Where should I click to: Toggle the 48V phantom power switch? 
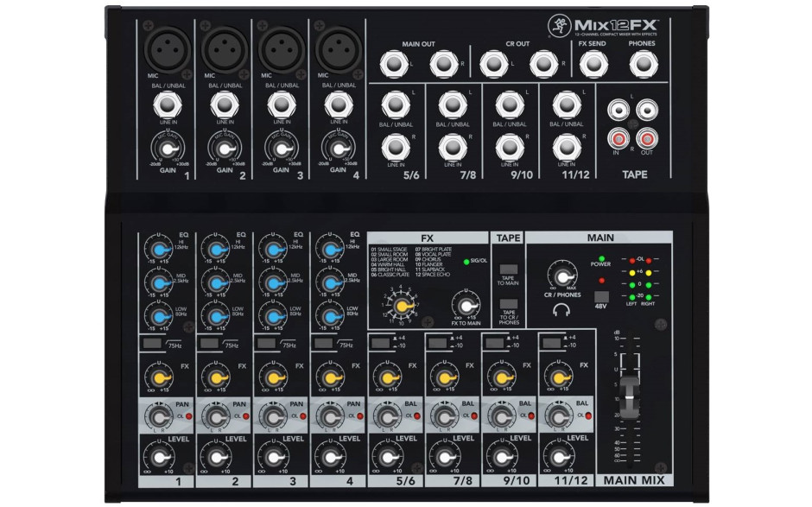[601, 297]
